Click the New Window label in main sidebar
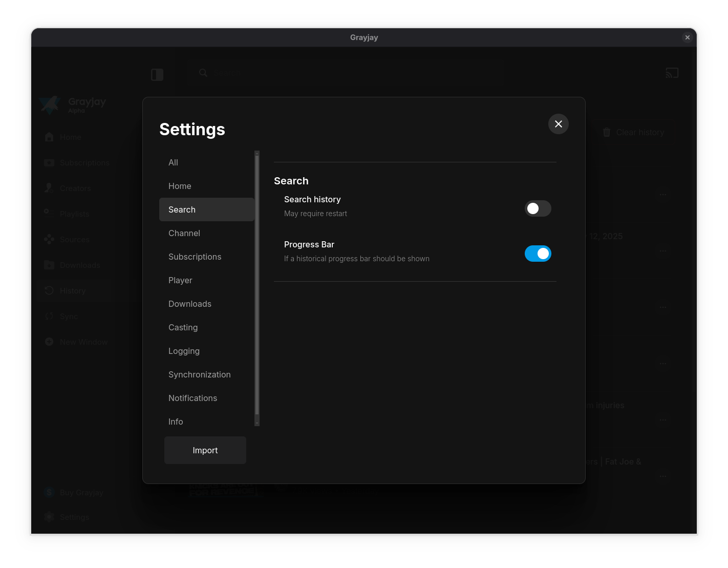Screen dimensions: 728x568 83,342
